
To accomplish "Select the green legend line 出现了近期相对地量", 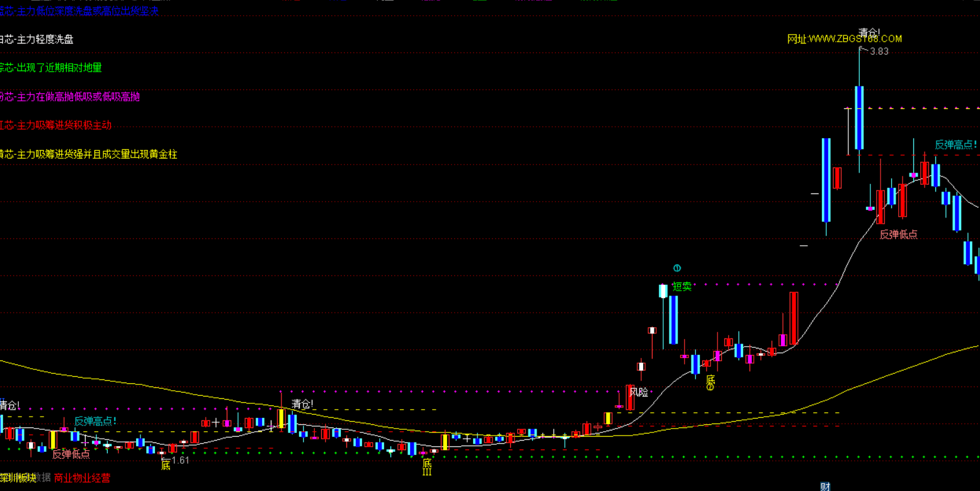I will [x=50, y=67].
